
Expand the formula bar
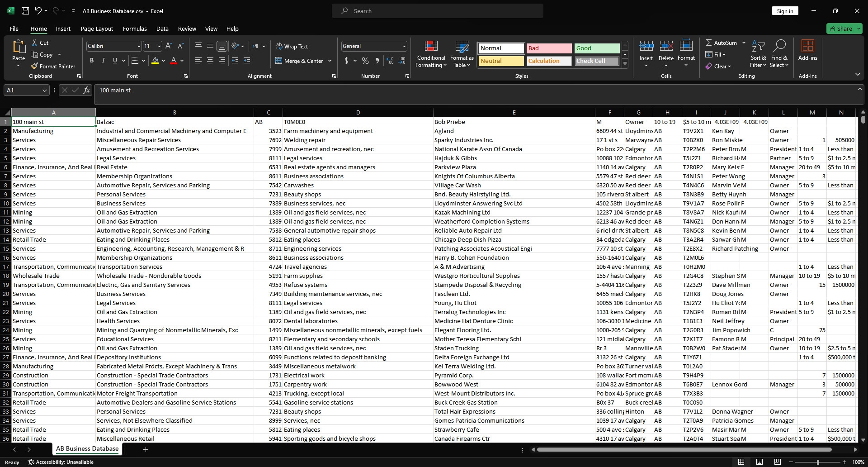[860, 90]
